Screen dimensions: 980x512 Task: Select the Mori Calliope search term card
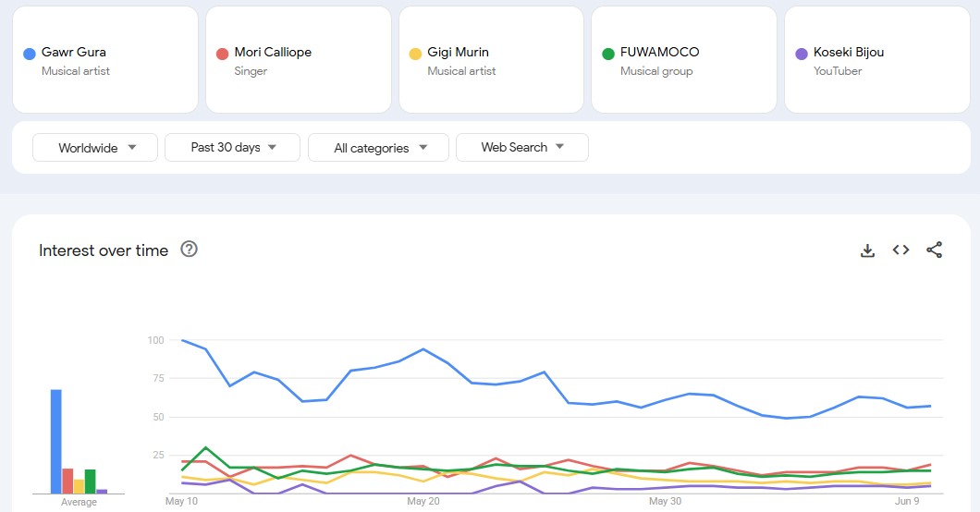tap(298, 60)
